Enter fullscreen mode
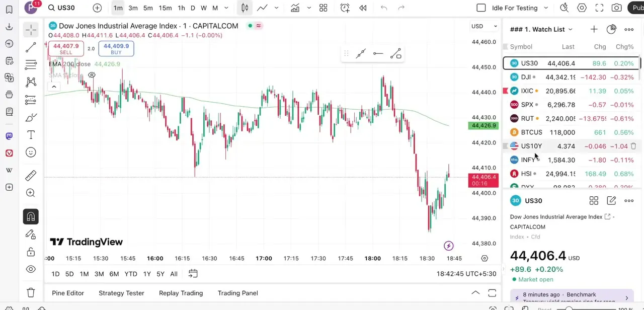Image resolution: width=644 pixels, height=310 pixels. (599, 8)
